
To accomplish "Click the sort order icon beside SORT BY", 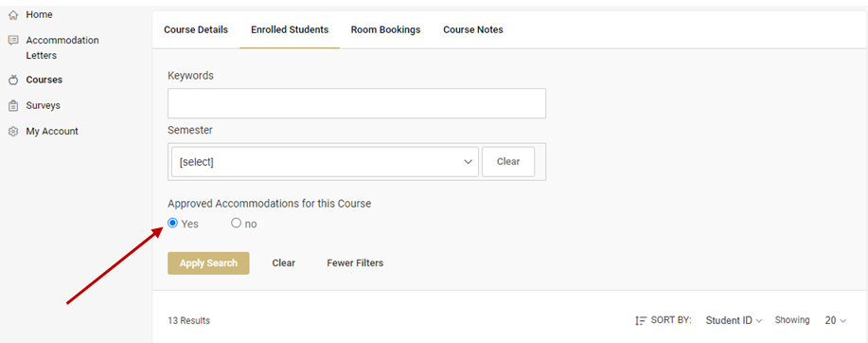I will point(641,320).
